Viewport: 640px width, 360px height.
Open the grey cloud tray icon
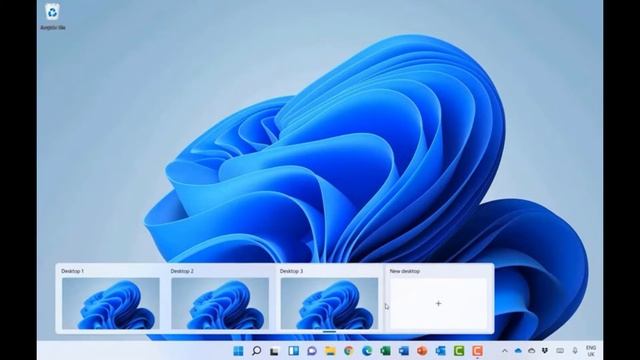(531, 351)
